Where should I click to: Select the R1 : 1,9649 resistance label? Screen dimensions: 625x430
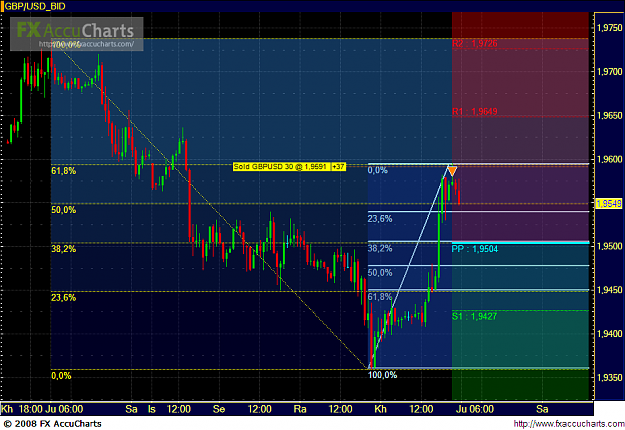(x=474, y=112)
